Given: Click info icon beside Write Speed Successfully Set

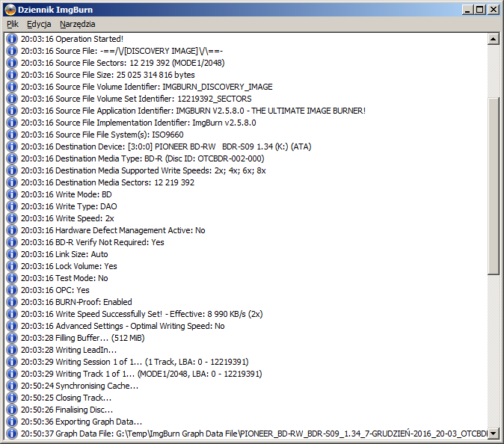Looking at the screenshot, I should click(11, 314).
